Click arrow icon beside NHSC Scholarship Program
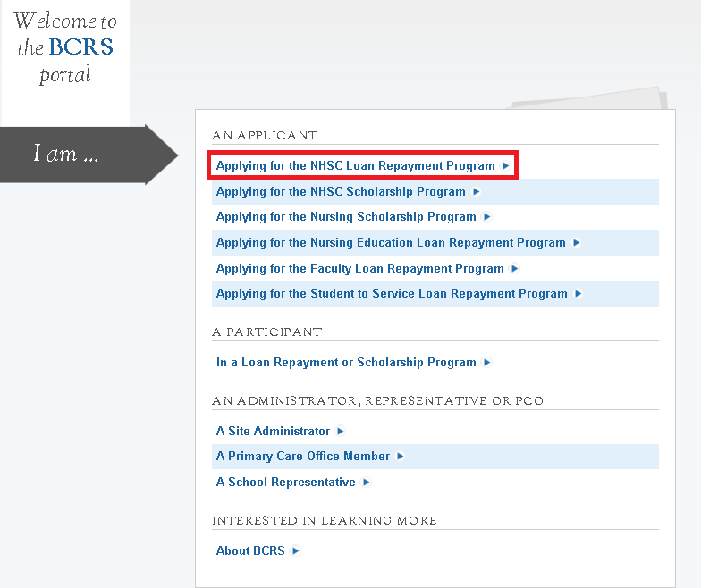Screen dimensions: 701x588 tap(476, 191)
